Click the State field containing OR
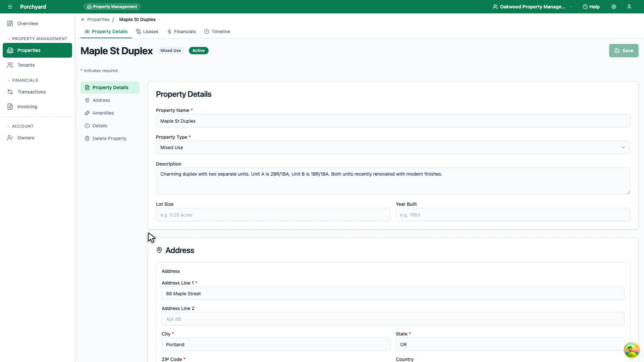The width and height of the screenshot is (644, 362). coord(510,344)
